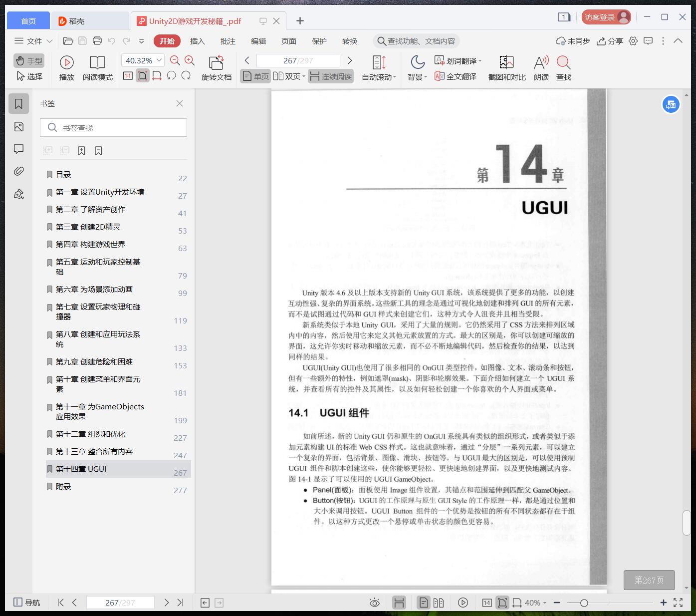The height and width of the screenshot is (616, 696).
Task: Rotate document button
Action: click(216, 68)
